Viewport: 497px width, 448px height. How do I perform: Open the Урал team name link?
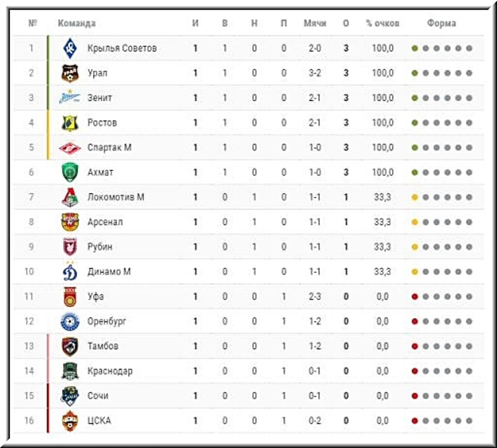97,73
